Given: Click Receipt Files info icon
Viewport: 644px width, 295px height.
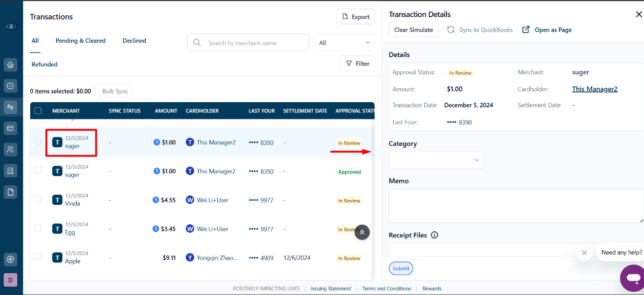Looking at the screenshot, I should [435, 235].
